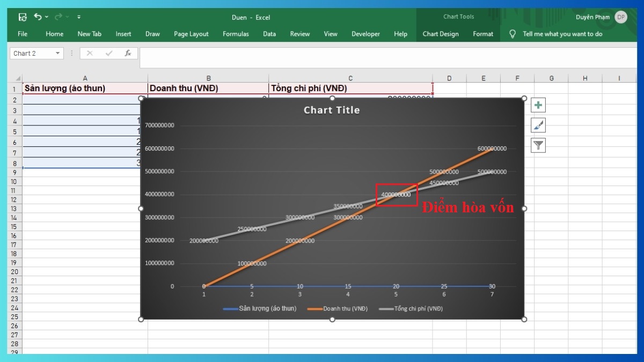The image size is (644, 362).
Task: Open the Developer ribbon tab
Action: [x=365, y=34]
